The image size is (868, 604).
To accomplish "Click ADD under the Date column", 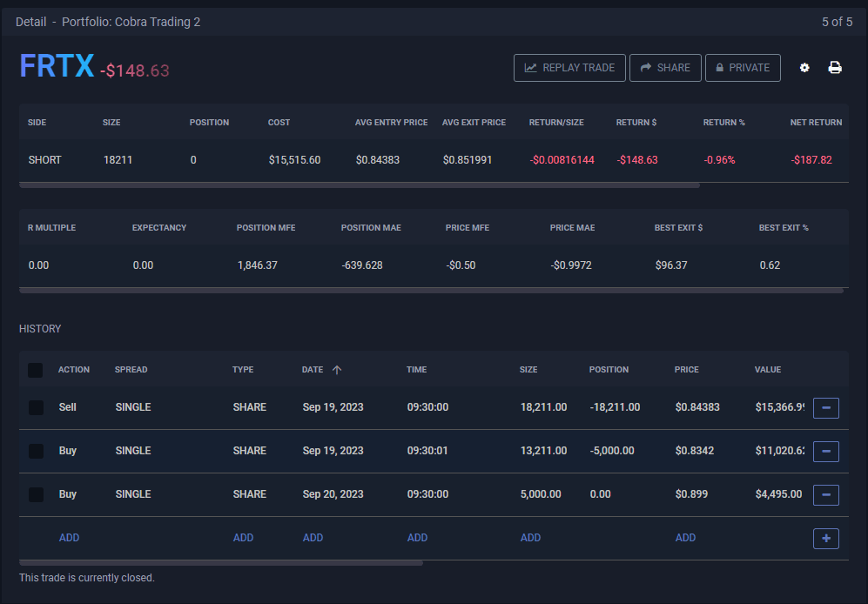I will (x=313, y=538).
